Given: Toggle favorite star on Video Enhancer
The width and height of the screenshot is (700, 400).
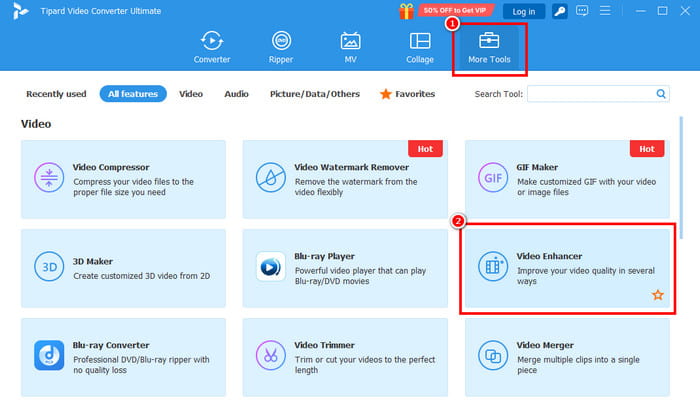Looking at the screenshot, I should click(x=657, y=295).
